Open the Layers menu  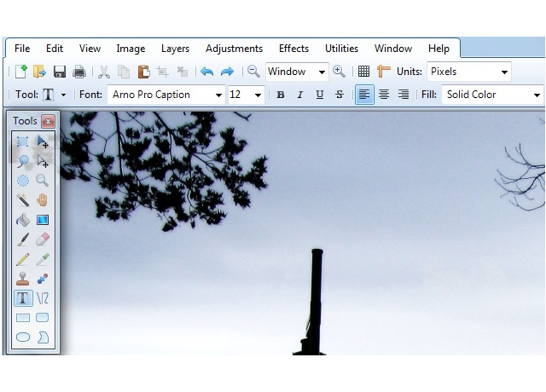(x=175, y=49)
